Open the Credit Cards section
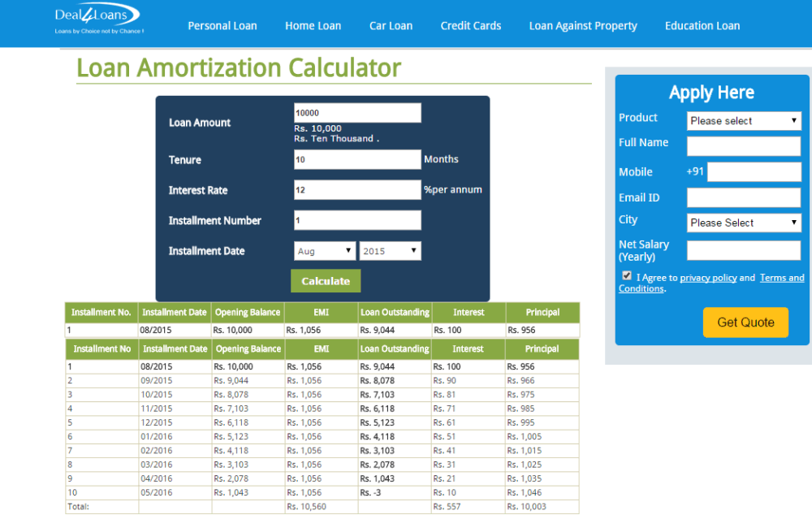The image size is (812, 515). pyautogui.click(x=471, y=26)
